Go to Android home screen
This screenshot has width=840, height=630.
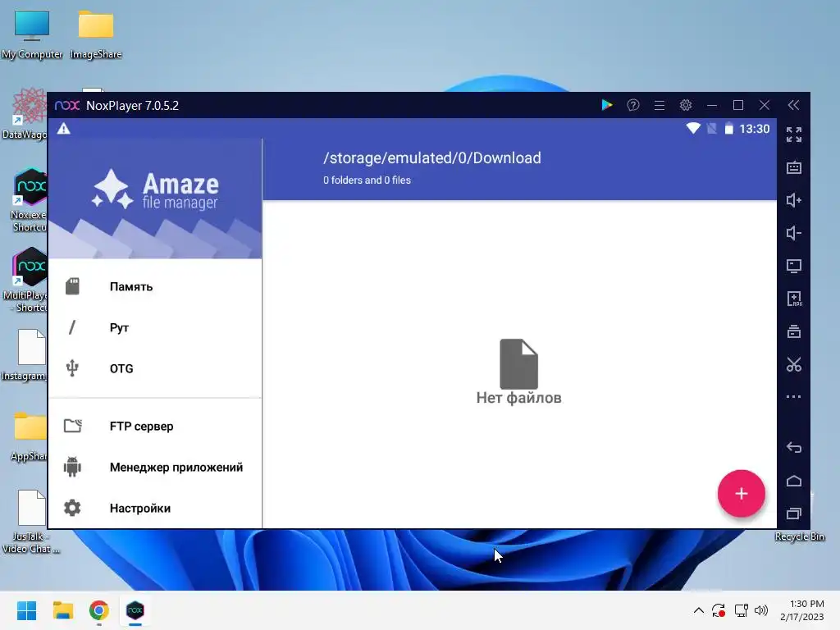pyautogui.click(x=793, y=481)
